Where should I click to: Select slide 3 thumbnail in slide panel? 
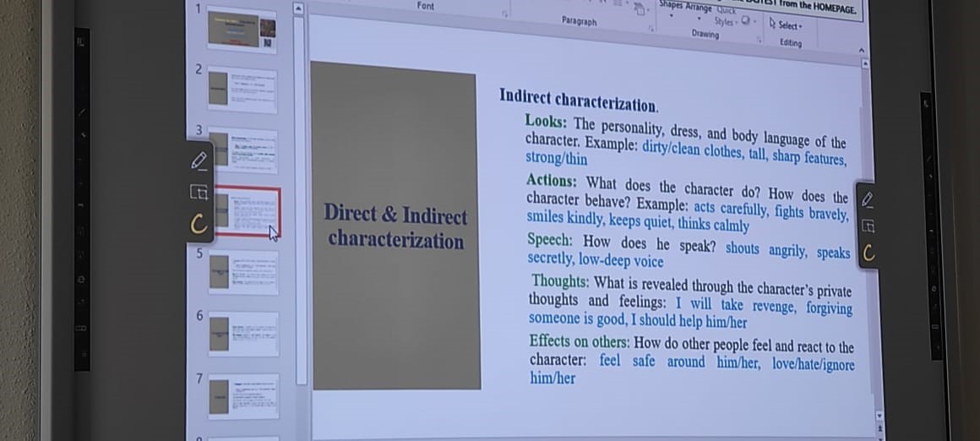click(243, 150)
